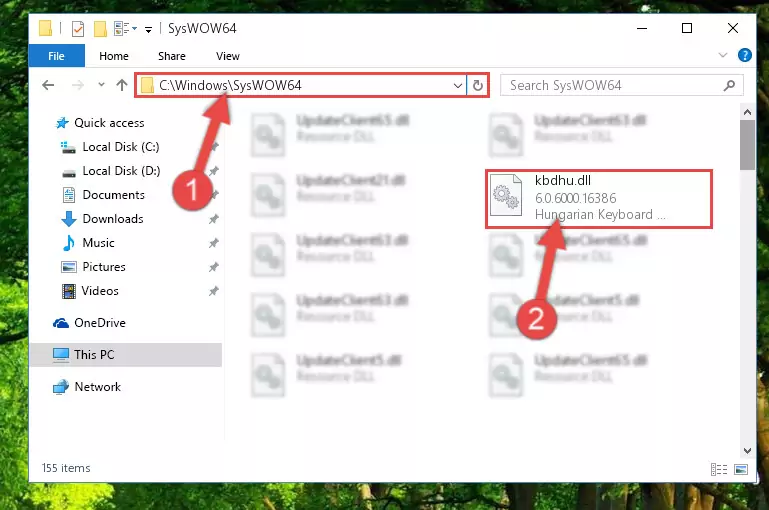Open Local Disk (C:) in sidebar
This screenshot has width=769, height=510.
click(x=121, y=147)
